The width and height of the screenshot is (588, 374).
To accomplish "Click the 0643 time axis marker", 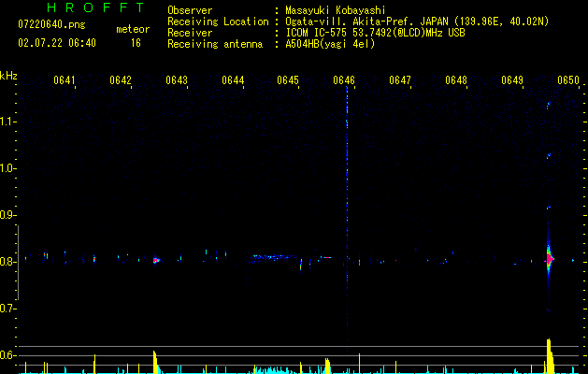I will 177,80.
